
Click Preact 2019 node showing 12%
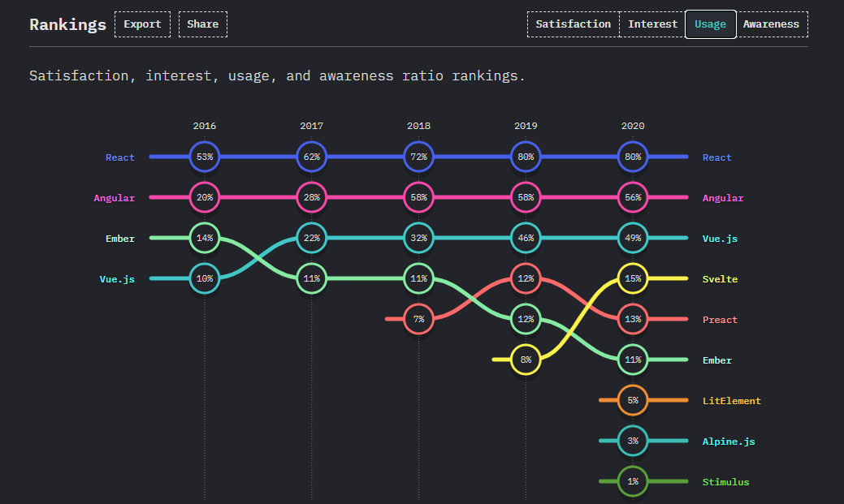point(526,278)
